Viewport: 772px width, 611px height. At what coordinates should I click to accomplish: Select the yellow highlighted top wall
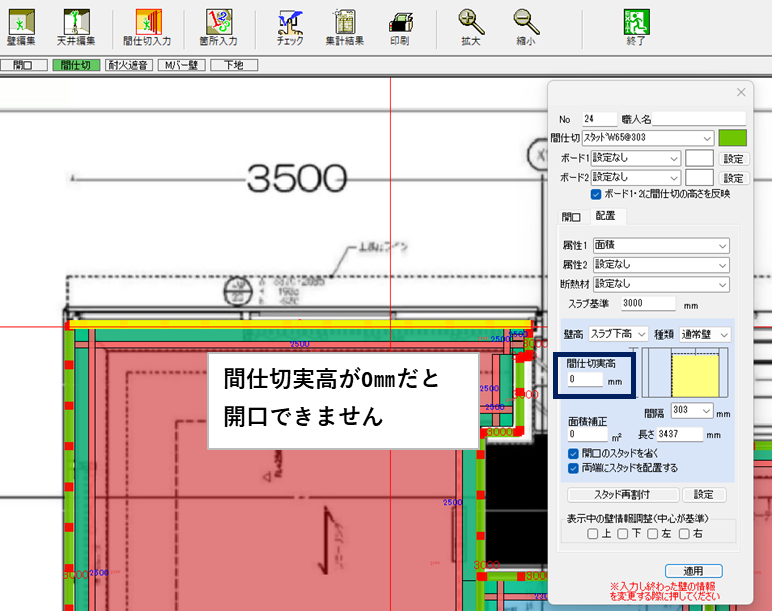tap(300, 324)
